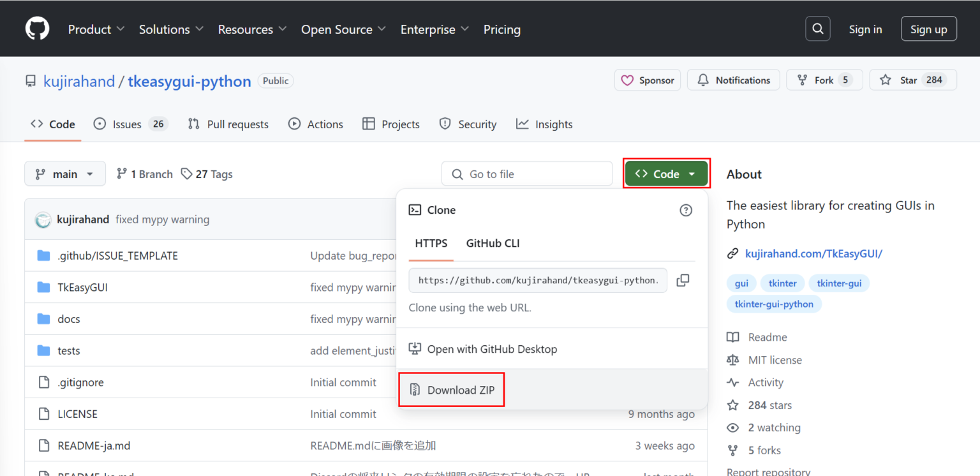This screenshot has height=476, width=980.
Task: Open the search magnifier icon in header
Action: click(817, 29)
